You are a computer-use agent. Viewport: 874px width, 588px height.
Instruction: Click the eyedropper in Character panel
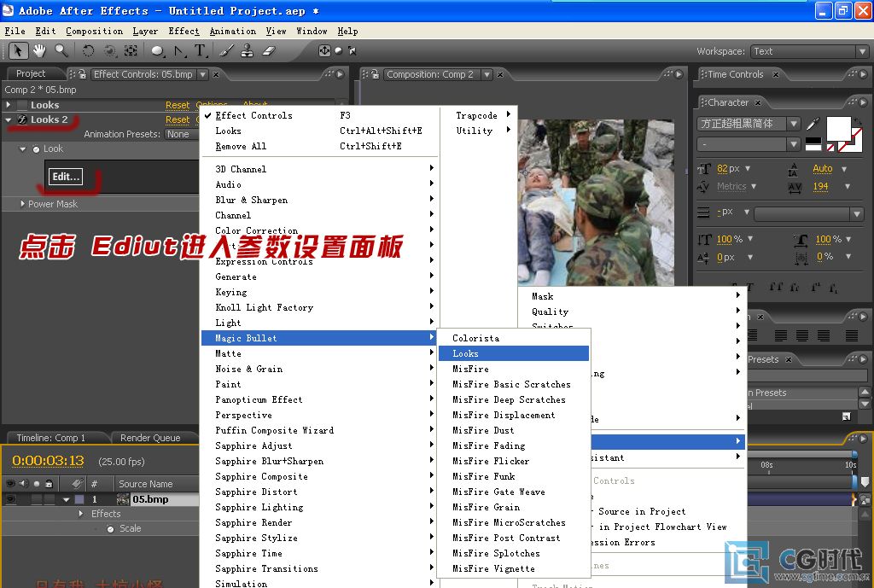(813, 123)
